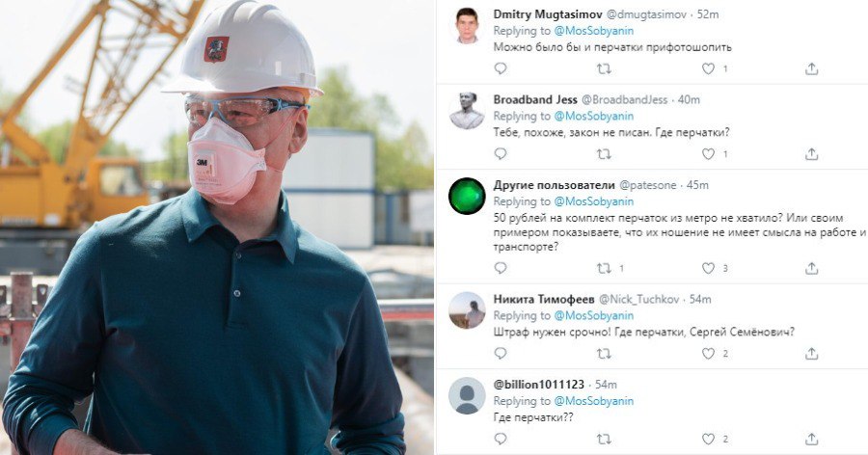Open the photo of the man in a hardhat
This screenshot has width=868, height=455.
pyautogui.click(x=217, y=227)
